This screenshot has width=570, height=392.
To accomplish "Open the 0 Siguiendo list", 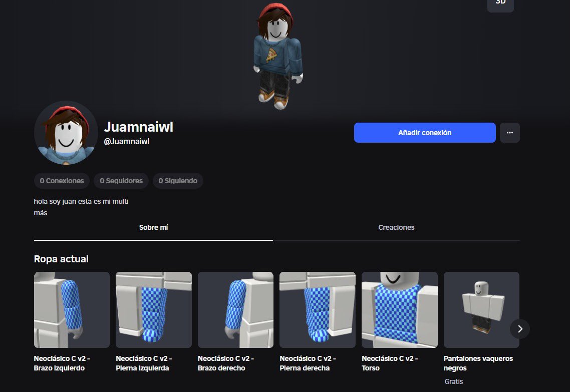I will coord(178,181).
